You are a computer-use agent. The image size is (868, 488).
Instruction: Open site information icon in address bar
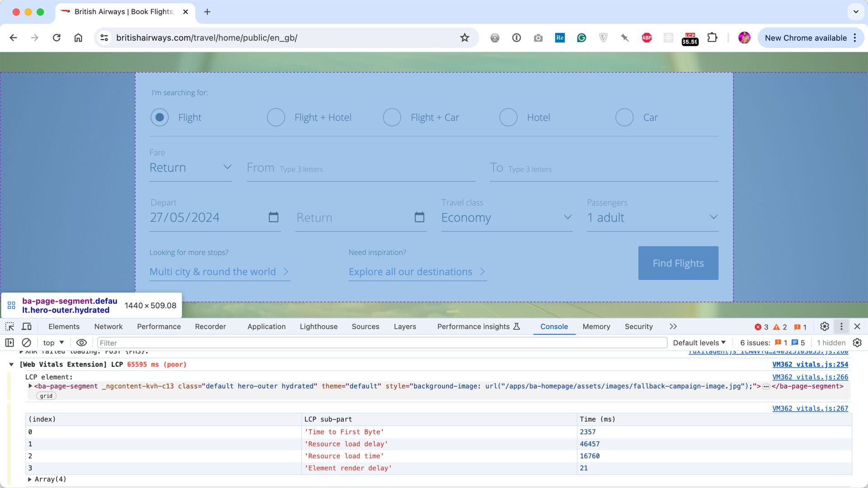point(104,38)
